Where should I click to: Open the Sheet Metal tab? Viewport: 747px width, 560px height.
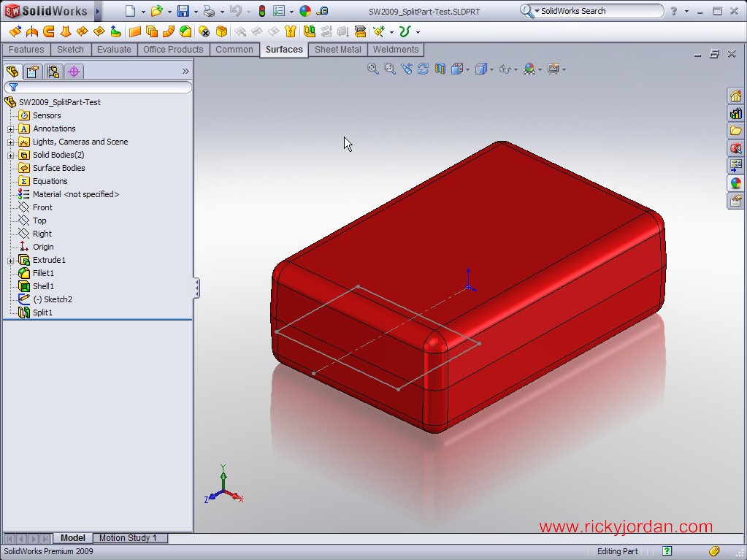click(x=338, y=50)
